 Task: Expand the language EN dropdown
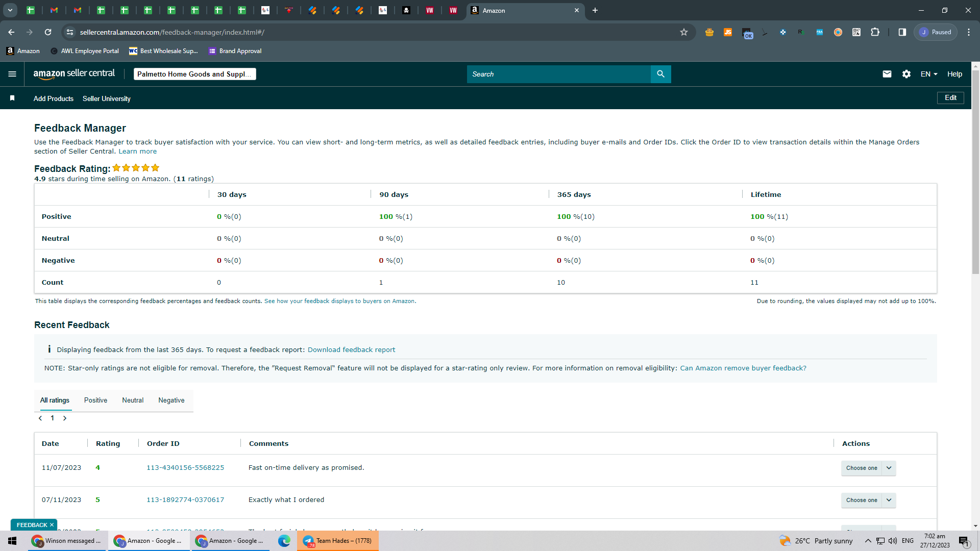click(x=929, y=74)
